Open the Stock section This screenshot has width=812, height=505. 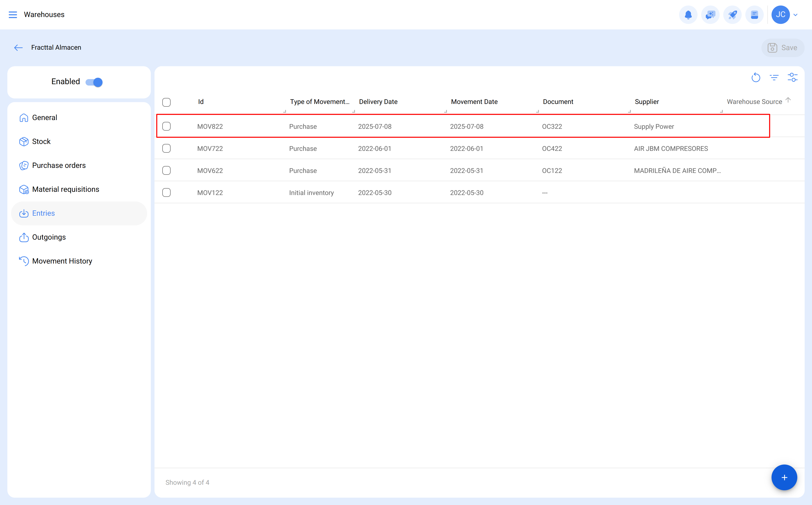click(79, 142)
